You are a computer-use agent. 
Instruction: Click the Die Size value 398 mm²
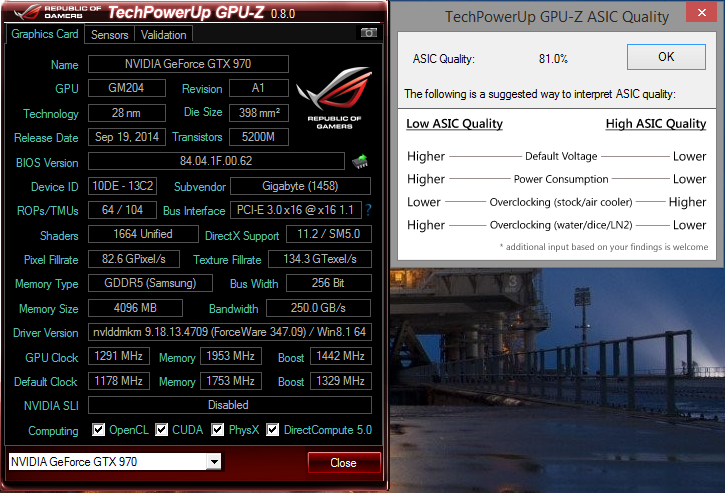pos(258,113)
